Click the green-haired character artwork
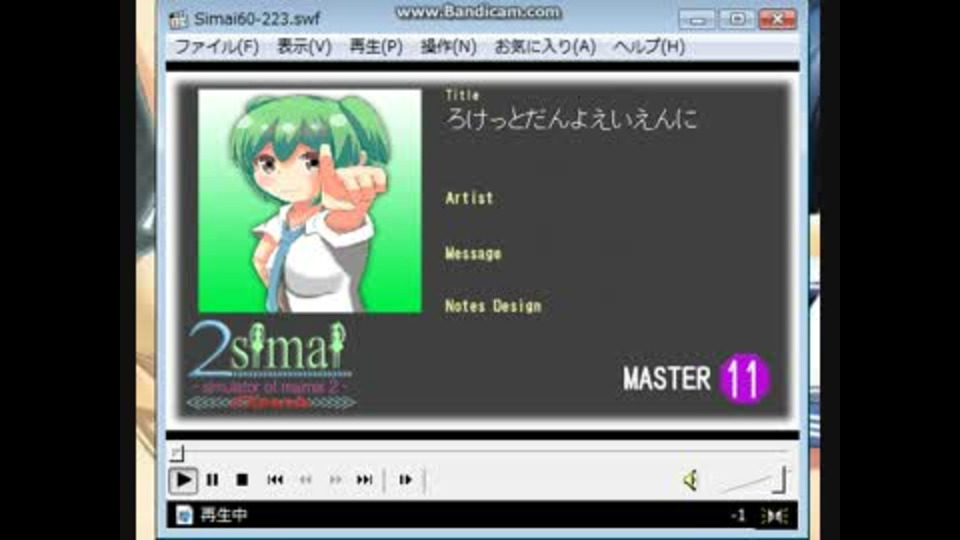 (310, 201)
